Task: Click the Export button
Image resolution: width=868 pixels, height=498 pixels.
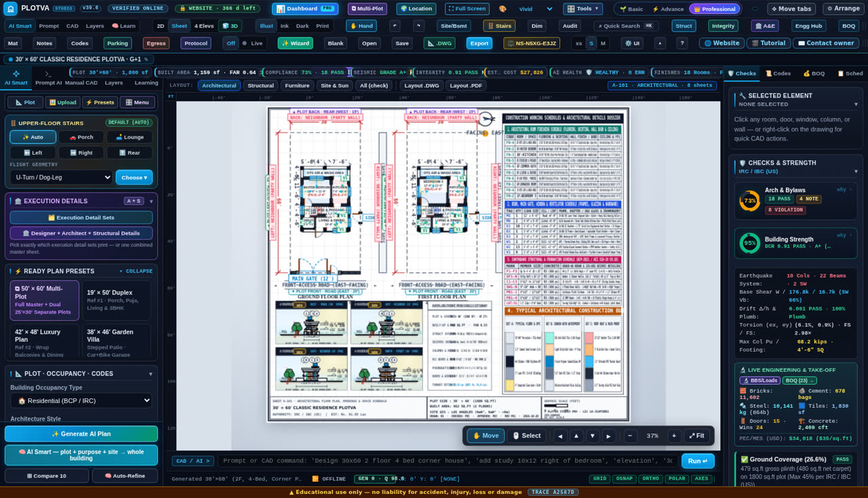Action: click(x=479, y=43)
